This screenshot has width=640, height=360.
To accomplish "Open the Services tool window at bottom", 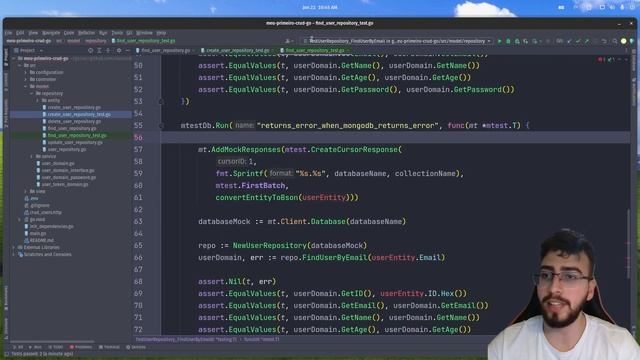I will [x=136, y=347].
